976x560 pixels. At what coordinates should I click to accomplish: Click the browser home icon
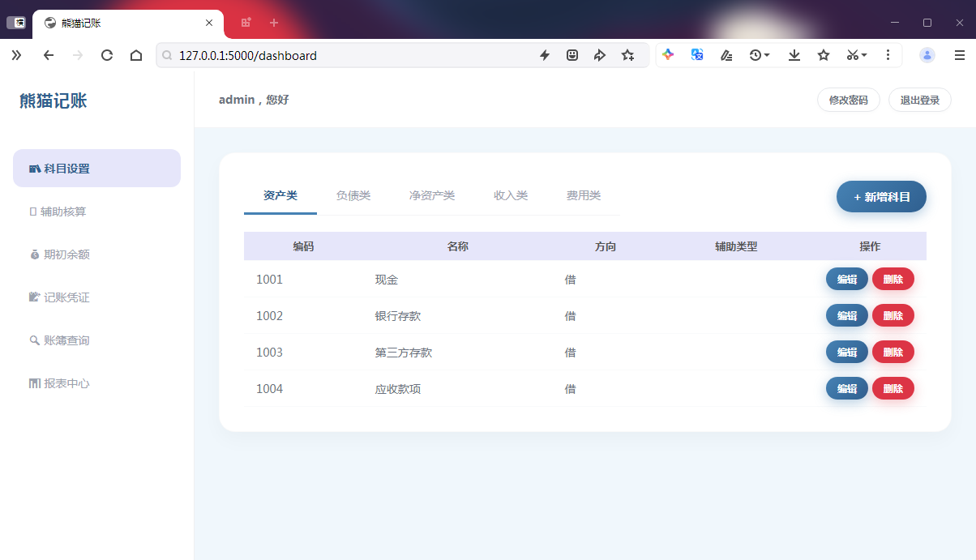coord(136,55)
